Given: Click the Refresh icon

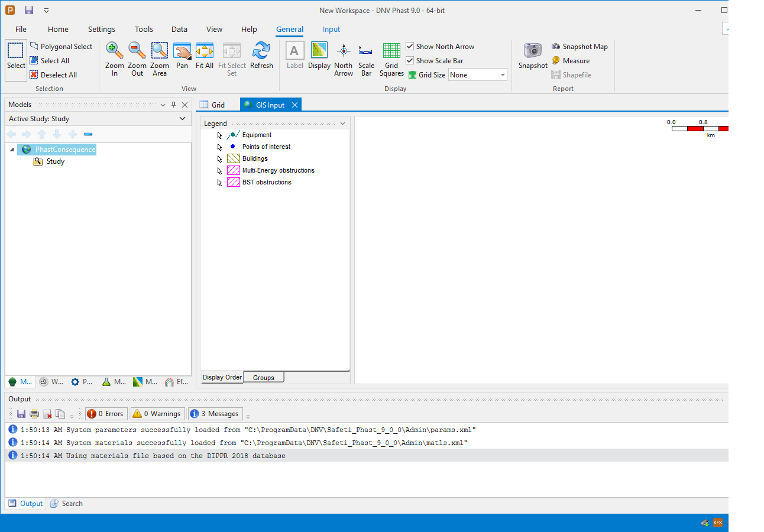Looking at the screenshot, I should click(x=261, y=56).
